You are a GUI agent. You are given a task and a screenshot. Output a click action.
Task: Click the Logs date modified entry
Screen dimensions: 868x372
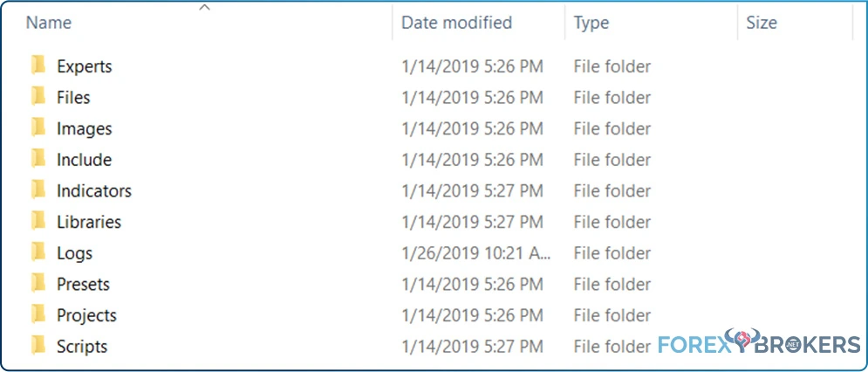pos(476,253)
